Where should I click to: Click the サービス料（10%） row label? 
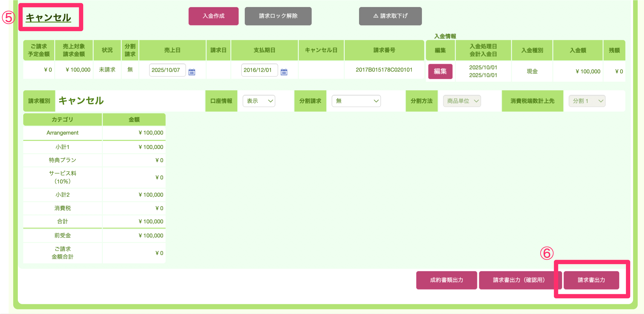[x=63, y=177]
